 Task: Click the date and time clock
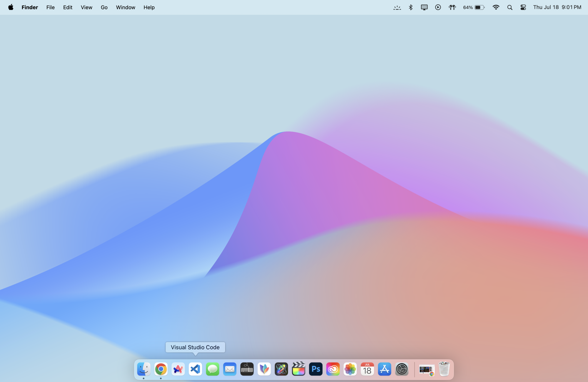coord(557,7)
